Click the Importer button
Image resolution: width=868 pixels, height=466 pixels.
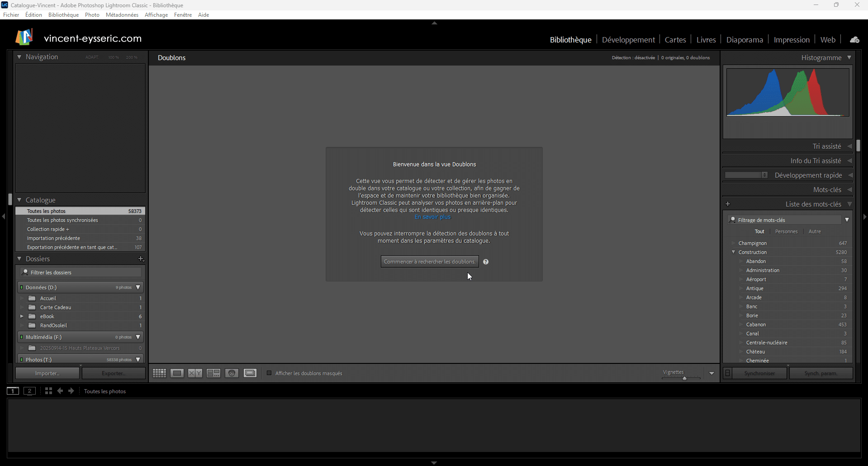tap(47, 373)
